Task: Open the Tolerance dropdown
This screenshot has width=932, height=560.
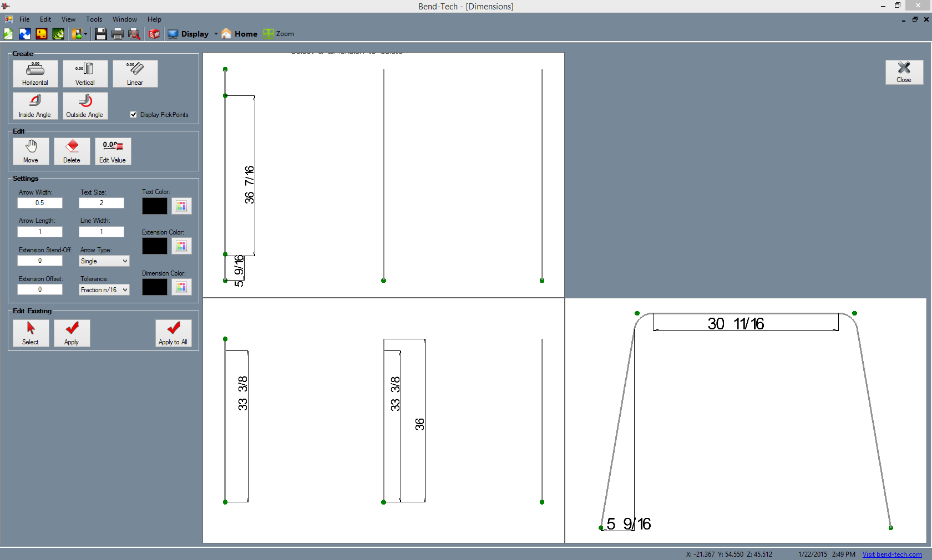Action: (x=104, y=289)
